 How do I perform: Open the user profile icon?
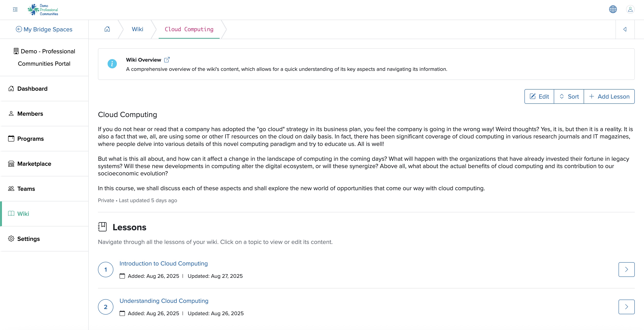tap(630, 9)
